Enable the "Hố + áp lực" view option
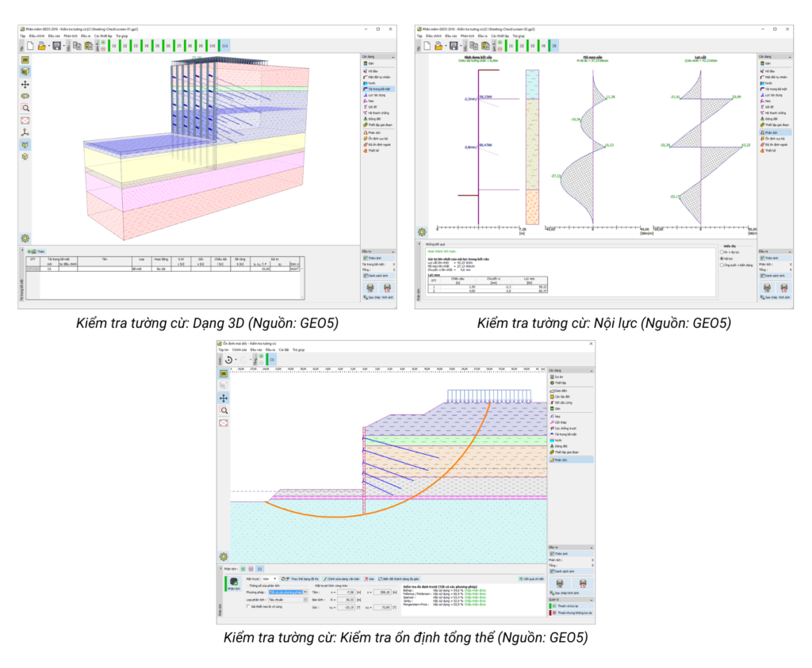Image resolution: width=812 pixels, height=668 pixels. click(722, 252)
